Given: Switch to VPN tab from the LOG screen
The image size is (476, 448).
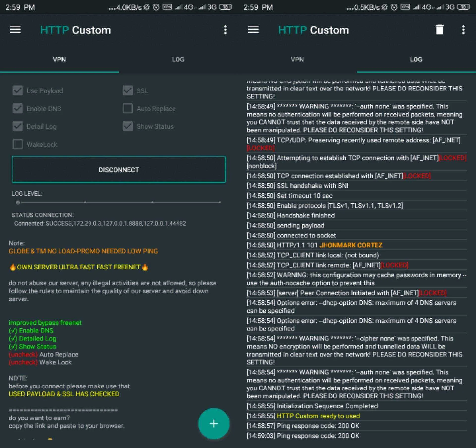Looking at the screenshot, I should click(x=297, y=60).
